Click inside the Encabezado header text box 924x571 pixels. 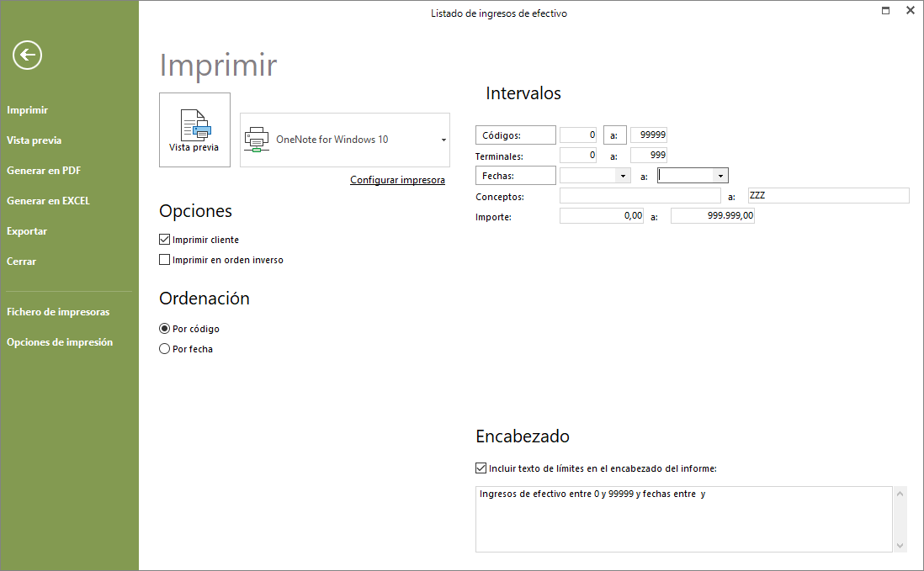coord(683,519)
